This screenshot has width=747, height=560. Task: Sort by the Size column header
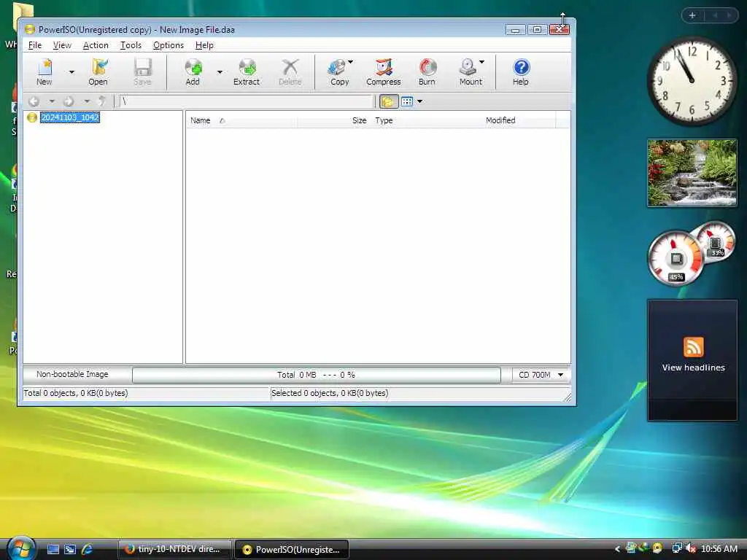pos(333,120)
